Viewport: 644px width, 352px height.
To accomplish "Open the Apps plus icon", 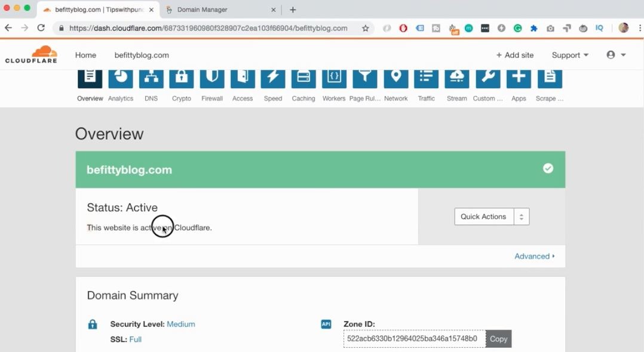I will (x=519, y=79).
